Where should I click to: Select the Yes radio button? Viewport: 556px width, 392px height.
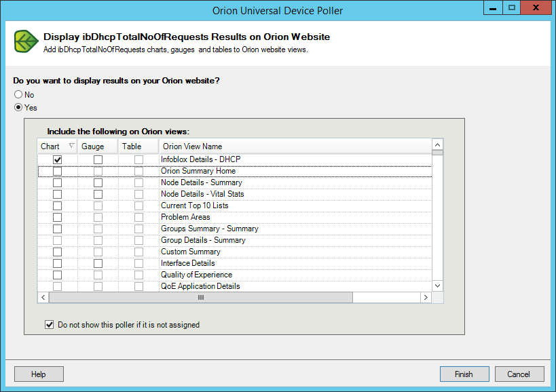point(18,107)
